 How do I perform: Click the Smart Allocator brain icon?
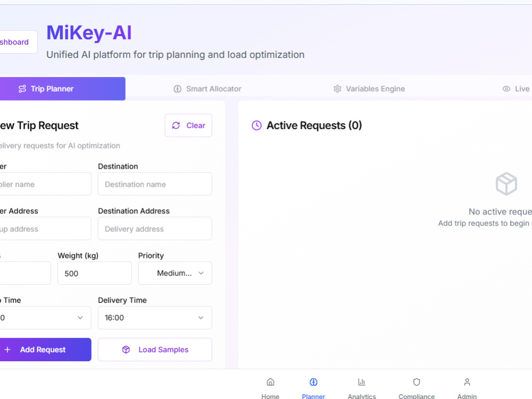(178, 89)
